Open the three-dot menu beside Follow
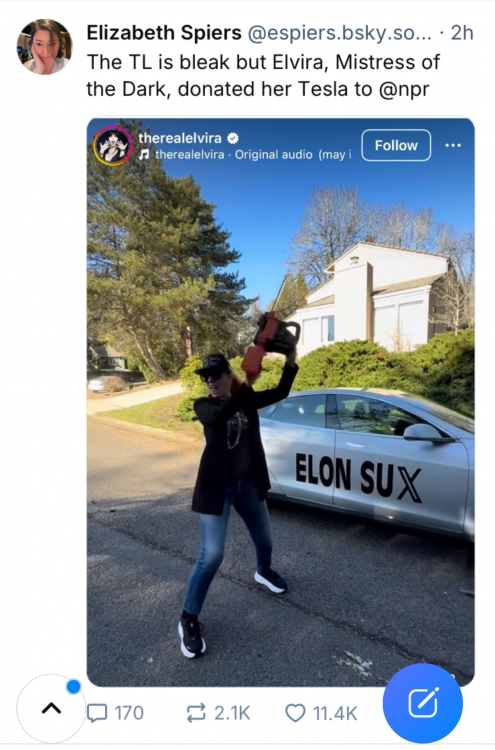 click(x=453, y=145)
